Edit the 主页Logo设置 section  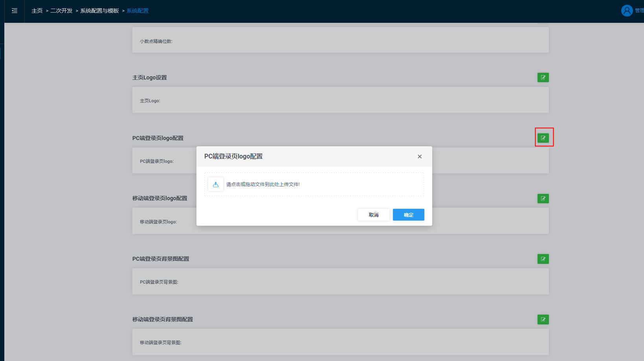(543, 77)
